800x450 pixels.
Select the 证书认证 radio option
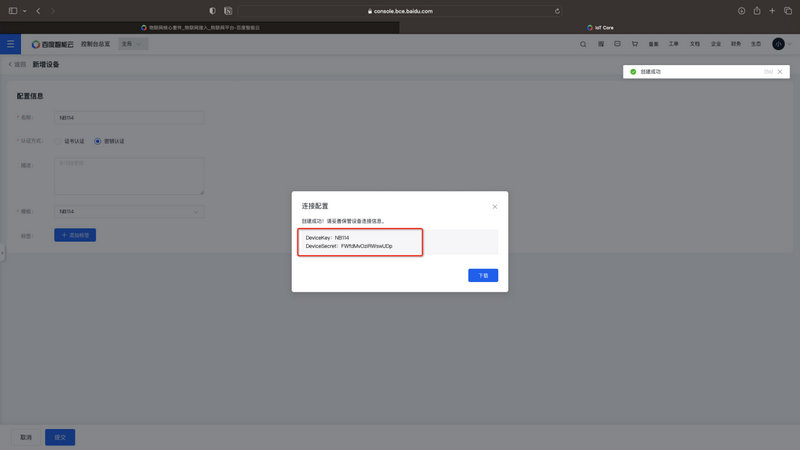point(58,141)
